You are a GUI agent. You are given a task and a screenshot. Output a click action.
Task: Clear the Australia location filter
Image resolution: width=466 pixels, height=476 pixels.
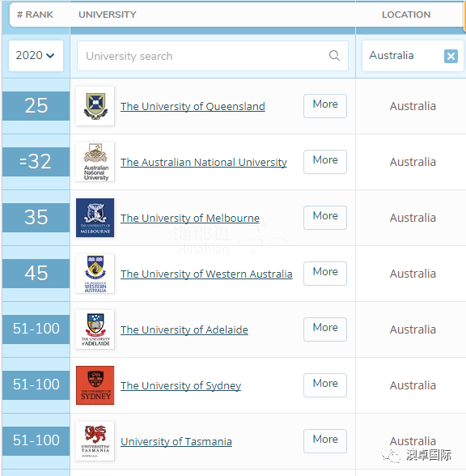click(x=451, y=56)
